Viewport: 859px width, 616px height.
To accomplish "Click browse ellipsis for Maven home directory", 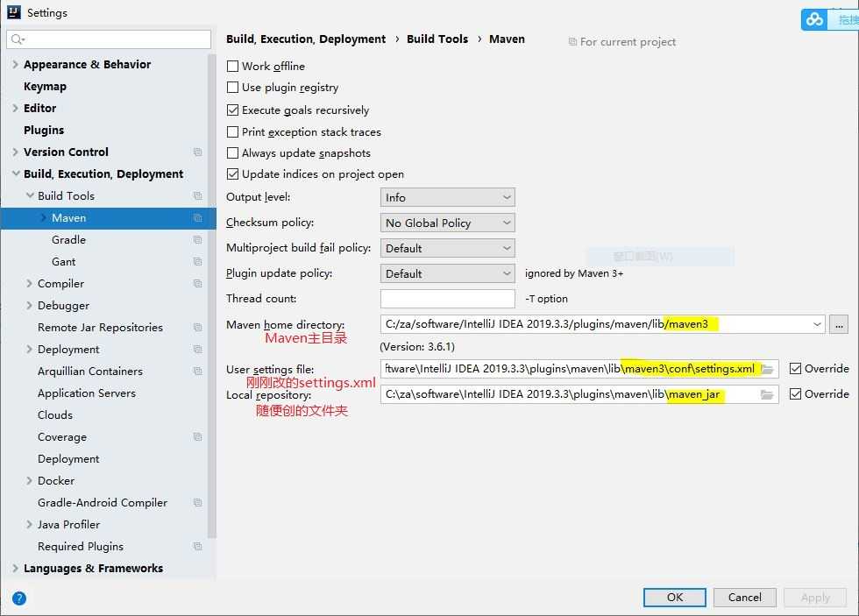I will pyautogui.click(x=839, y=324).
